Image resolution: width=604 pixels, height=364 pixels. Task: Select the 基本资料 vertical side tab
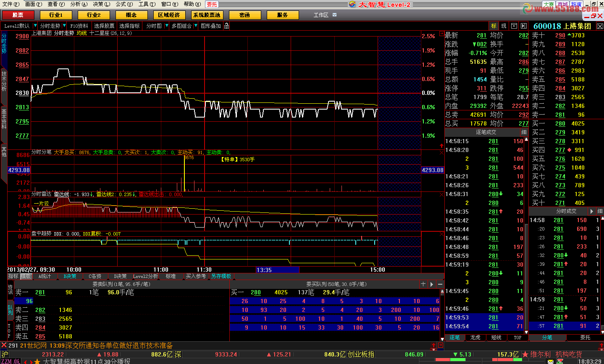click(x=4, y=119)
